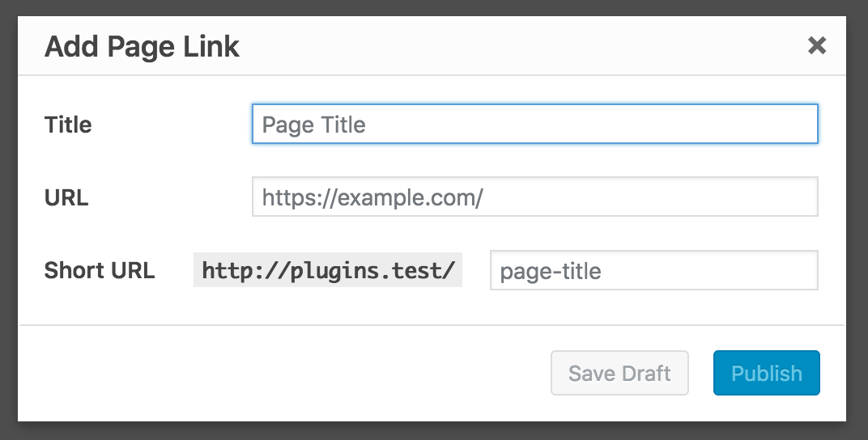
Task: Place cursor in the Page Title placeholder box
Action: coord(534,125)
